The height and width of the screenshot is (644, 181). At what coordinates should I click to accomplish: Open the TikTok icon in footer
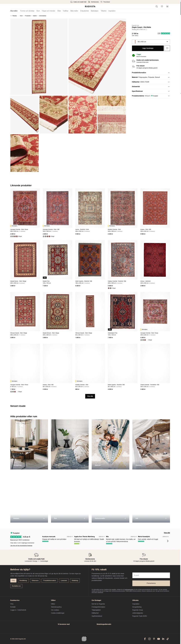(168, 639)
